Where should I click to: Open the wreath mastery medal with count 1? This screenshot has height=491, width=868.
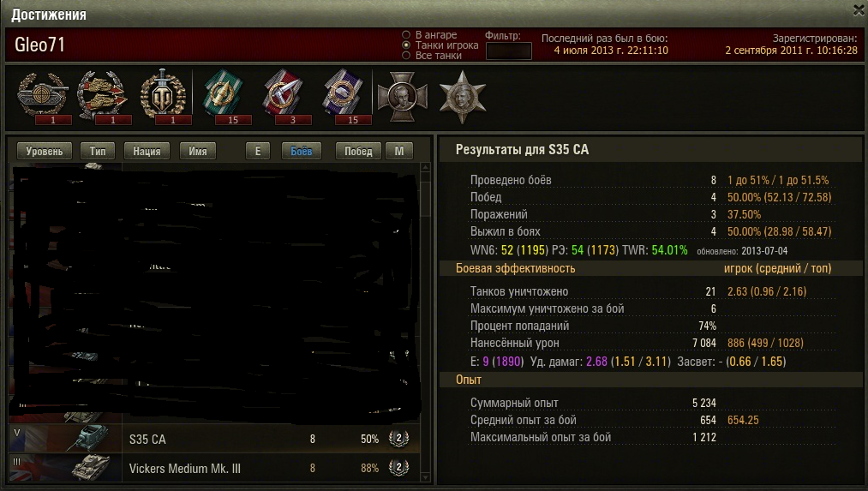(163, 96)
